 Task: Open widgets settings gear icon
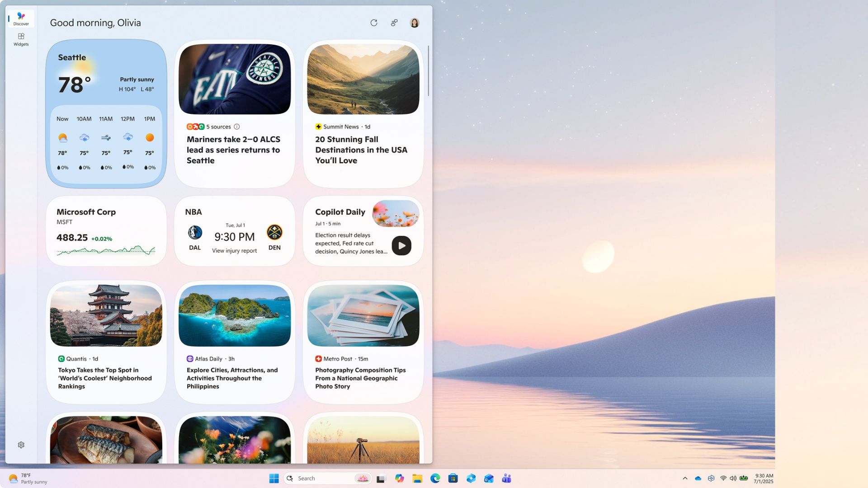(x=21, y=445)
